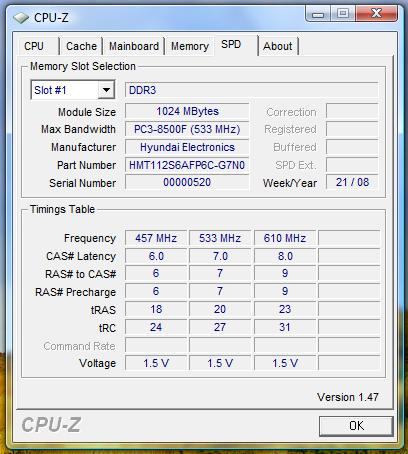This screenshot has height=454, width=408.
Task: Open the About tab
Action: click(278, 46)
